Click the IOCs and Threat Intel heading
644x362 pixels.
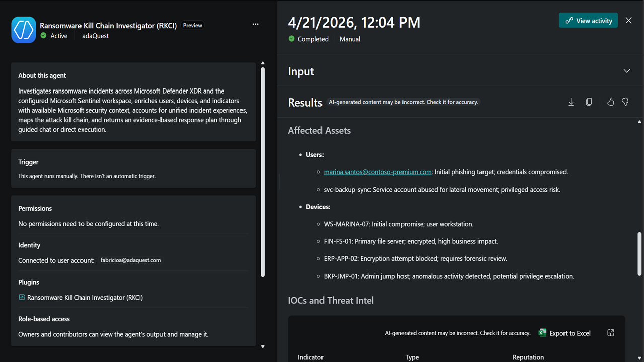(331, 300)
